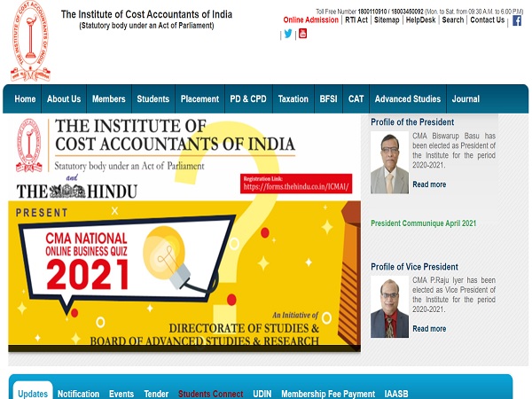
Task: Click the Institute logo at top left
Action: (x=30, y=43)
